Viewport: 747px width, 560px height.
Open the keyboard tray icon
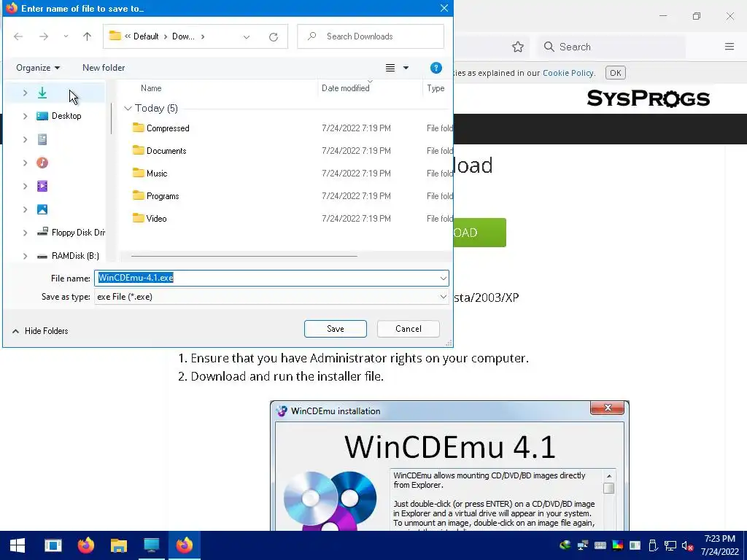coord(600,545)
